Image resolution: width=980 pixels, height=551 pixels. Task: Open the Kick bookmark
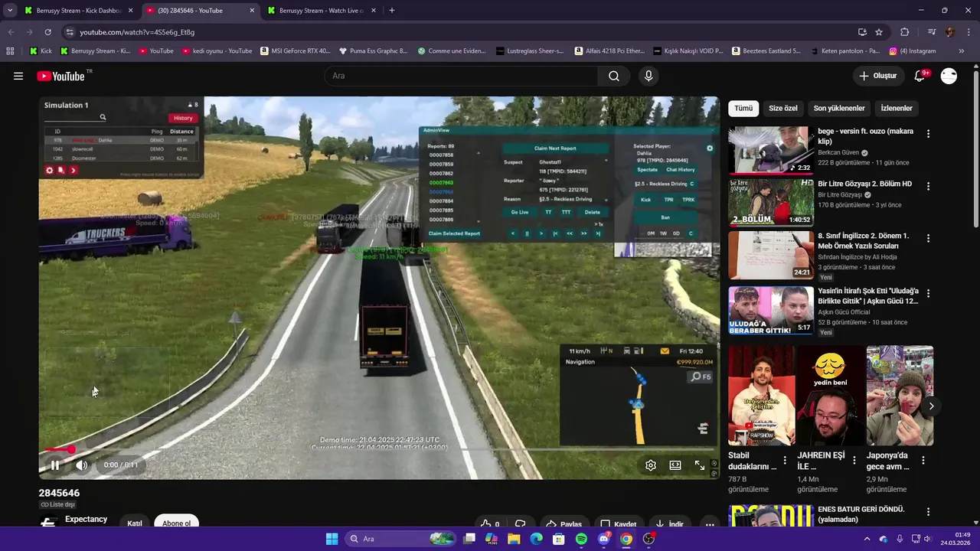click(x=41, y=51)
